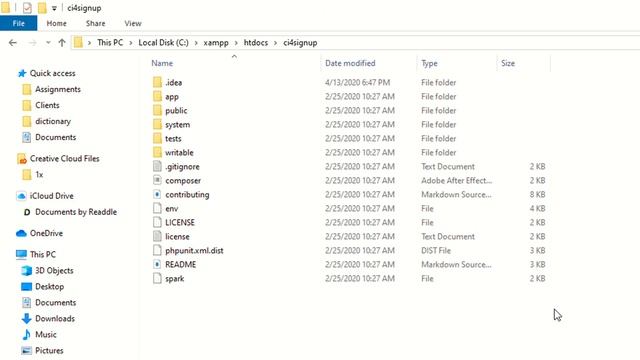Select the tests folder icon

point(158,138)
